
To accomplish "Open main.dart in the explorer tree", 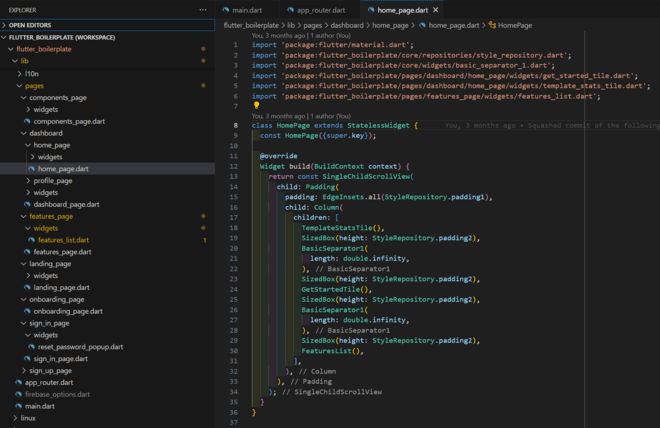I will point(107,406).
